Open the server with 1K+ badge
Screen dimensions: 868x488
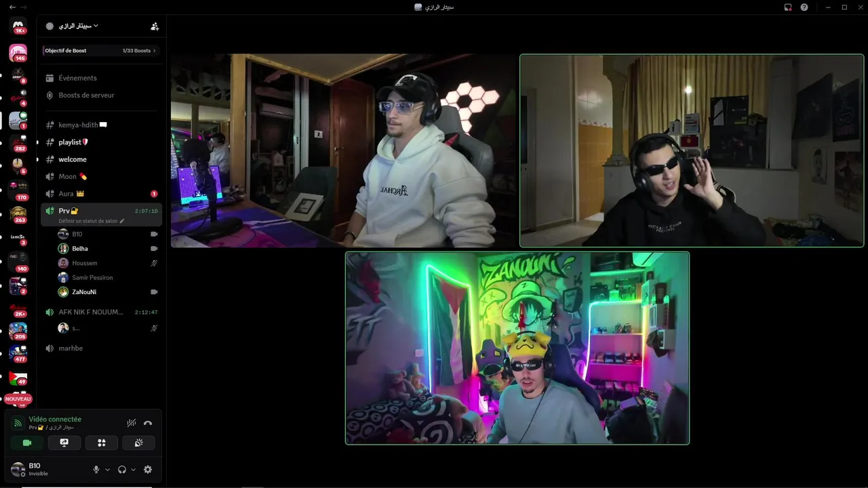(18, 26)
